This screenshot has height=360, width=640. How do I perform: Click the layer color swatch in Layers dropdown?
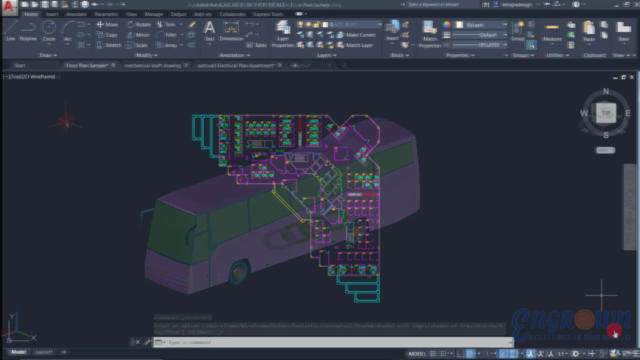(x=325, y=24)
